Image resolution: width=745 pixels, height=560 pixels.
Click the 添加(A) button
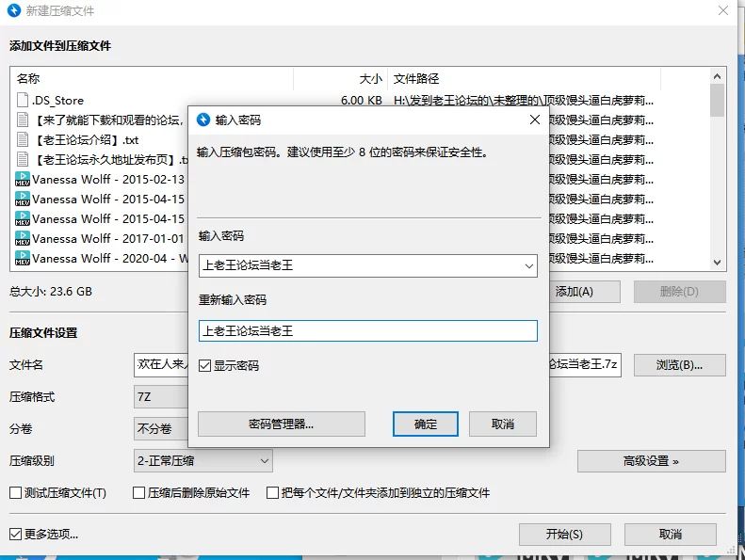pyautogui.click(x=585, y=292)
